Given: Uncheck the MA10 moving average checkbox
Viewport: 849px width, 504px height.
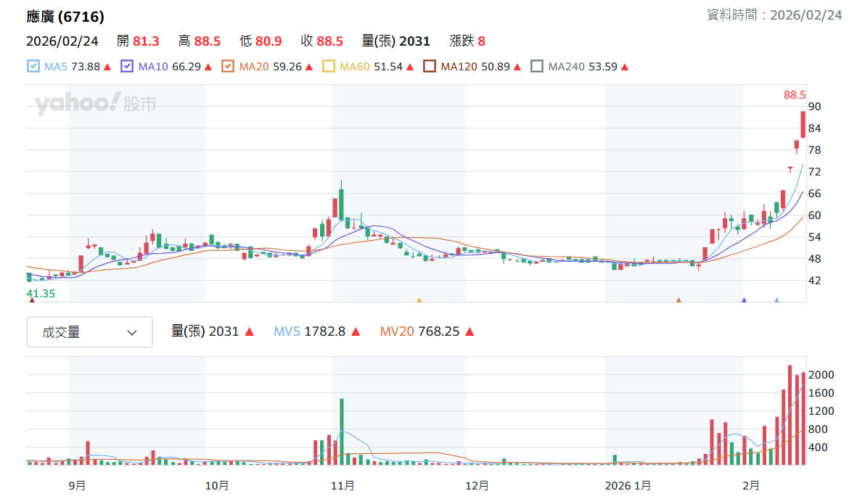Looking at the screenshot, I should tap(127, 67).
